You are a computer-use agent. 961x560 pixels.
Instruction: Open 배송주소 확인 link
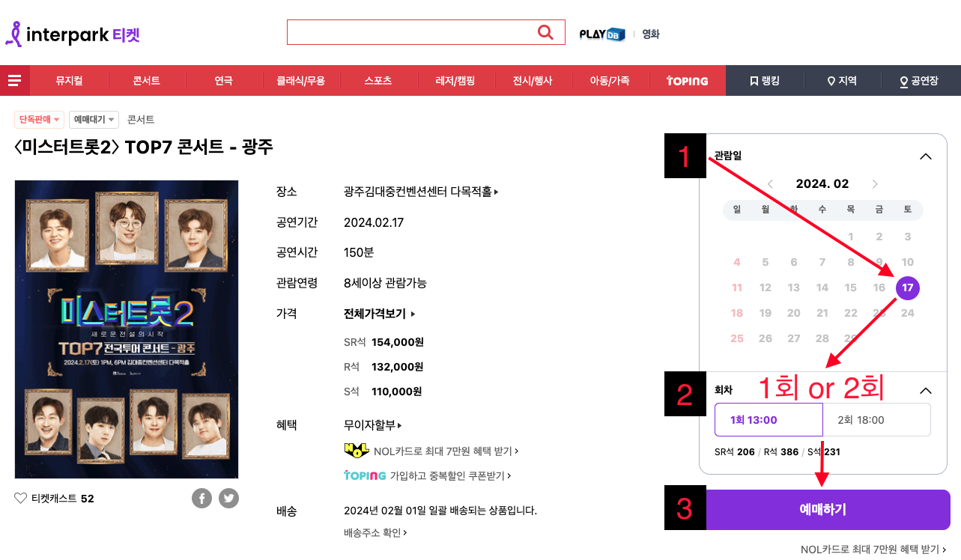[375, 533]
